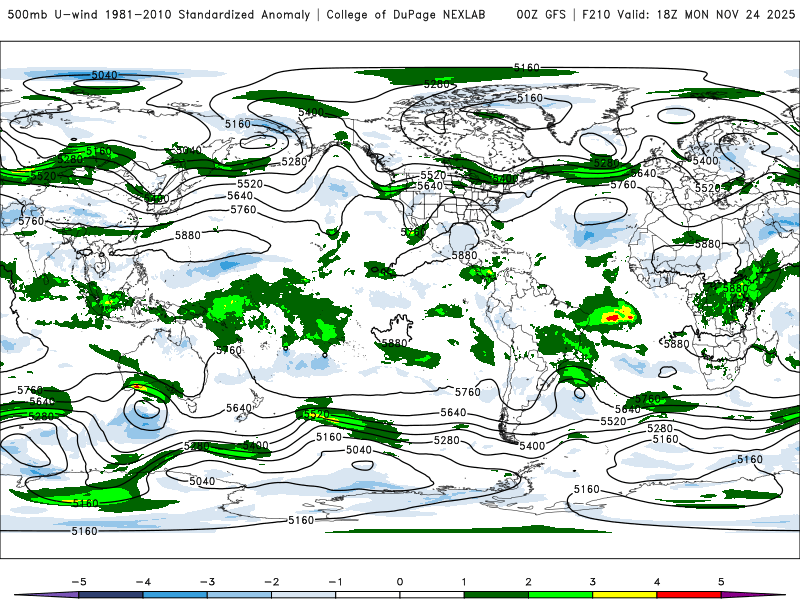
Task: Click the shaded closed contour over the Gulf of Mexico
Action: 463,237
